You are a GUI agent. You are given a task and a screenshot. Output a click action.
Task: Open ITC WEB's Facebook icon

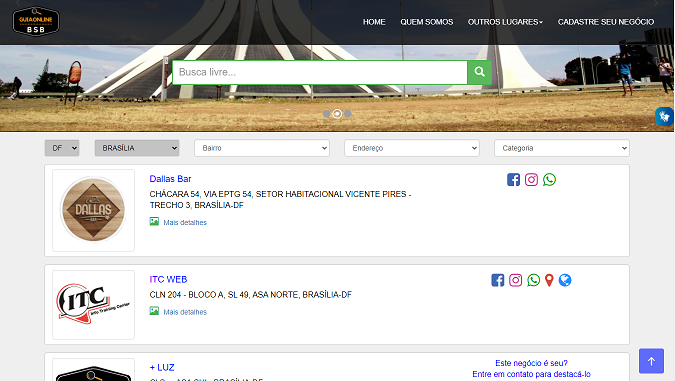click(x=498, y=280)
